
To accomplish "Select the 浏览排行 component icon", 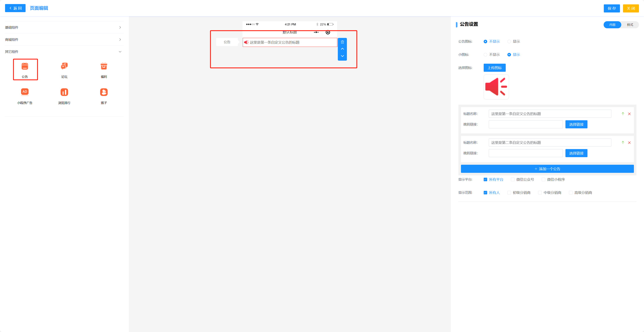I will [64, 92].
